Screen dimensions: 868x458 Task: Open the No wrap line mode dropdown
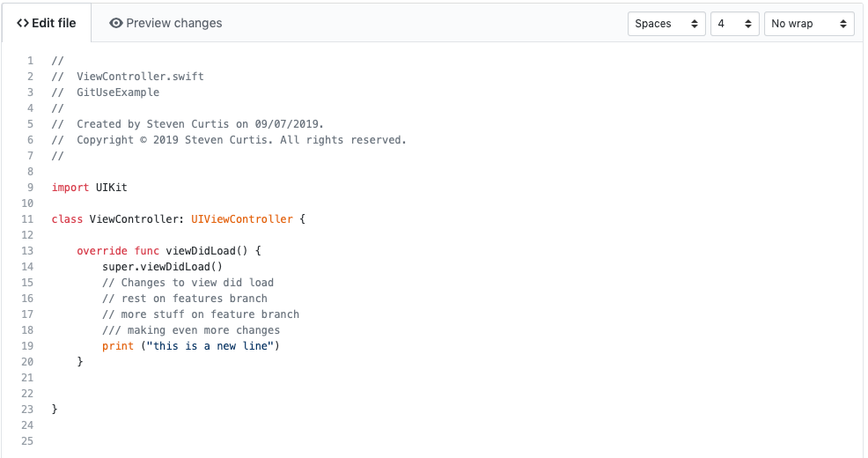pyautogui.click(x=808, y=24)
